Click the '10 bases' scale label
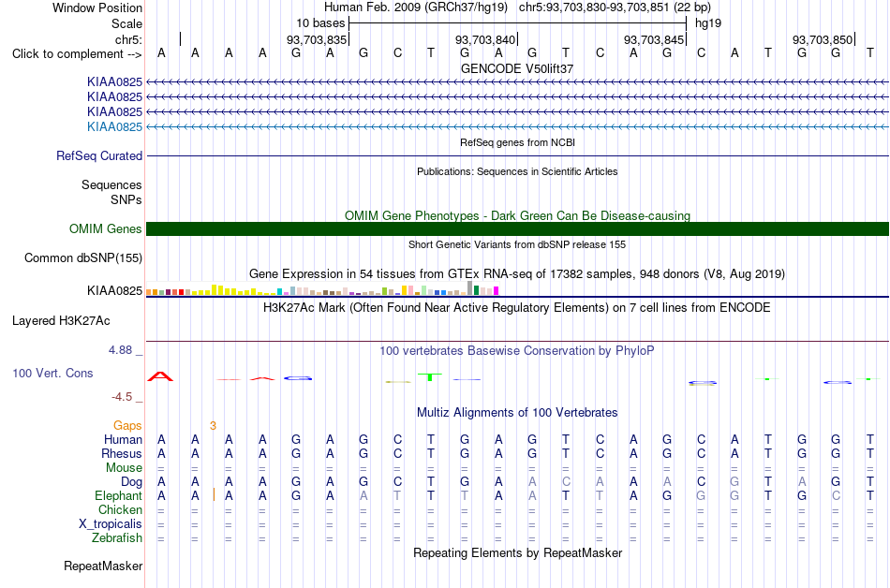The image size is (890, 588). point(320,23)
